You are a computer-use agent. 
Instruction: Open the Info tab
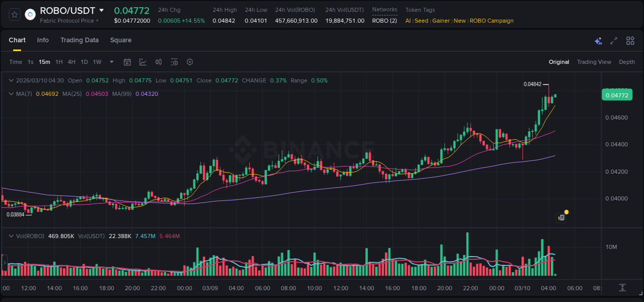(43, 40)
